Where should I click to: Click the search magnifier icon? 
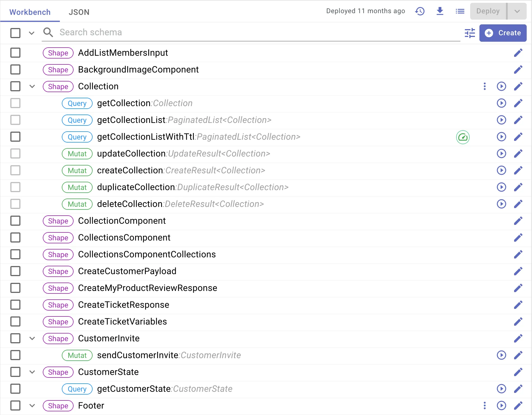click(x=48, y=32)
